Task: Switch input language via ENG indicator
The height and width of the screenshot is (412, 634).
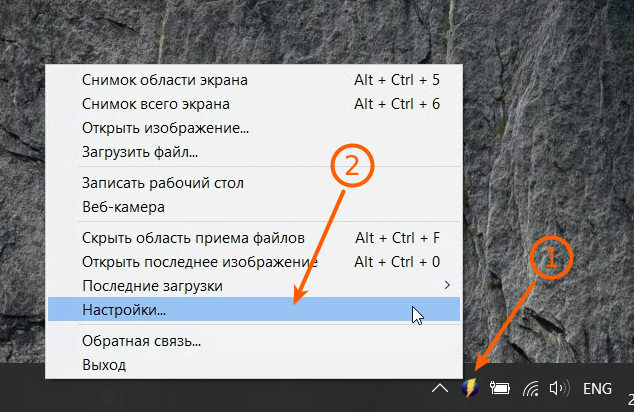Action: pyautogui.click(x=597, y=388)
